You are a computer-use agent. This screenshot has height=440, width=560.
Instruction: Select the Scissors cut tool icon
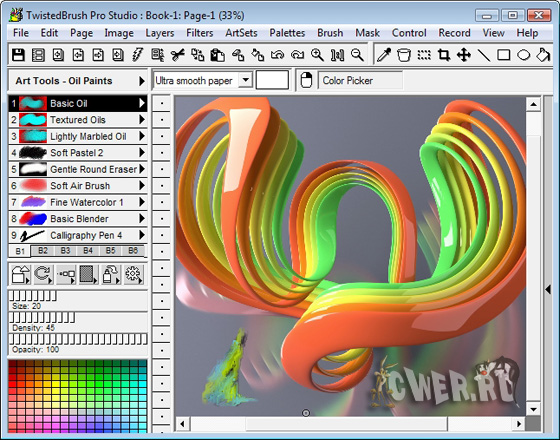tap(178, 55)
